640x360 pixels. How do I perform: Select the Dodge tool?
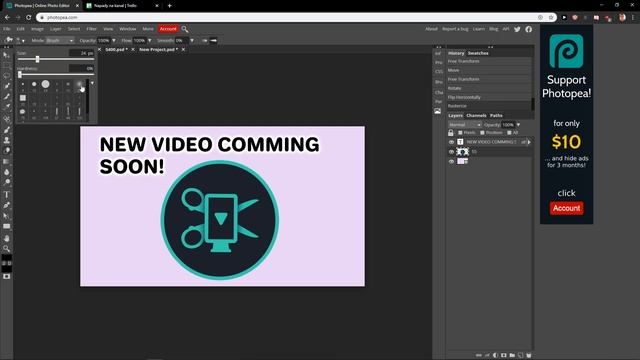7,182
